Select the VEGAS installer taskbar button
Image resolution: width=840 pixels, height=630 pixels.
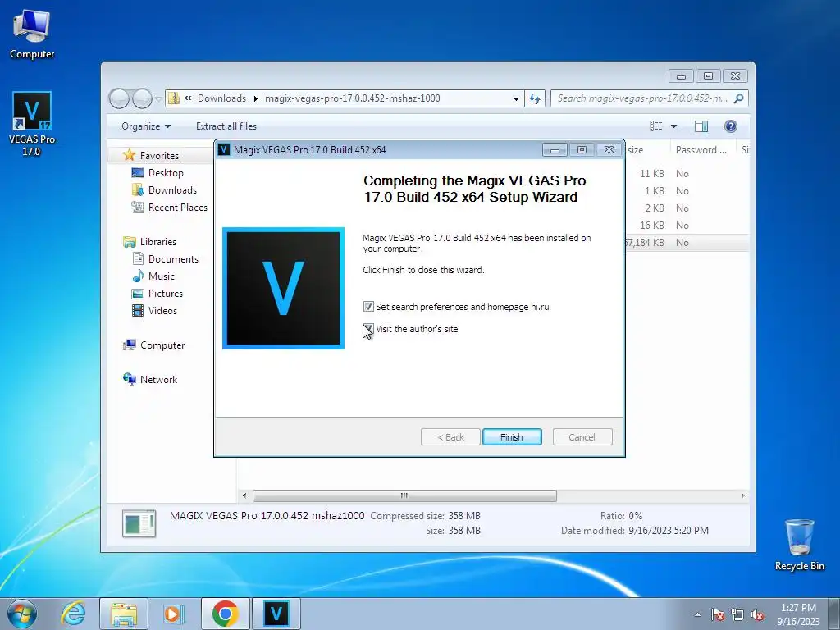[276, 614]
